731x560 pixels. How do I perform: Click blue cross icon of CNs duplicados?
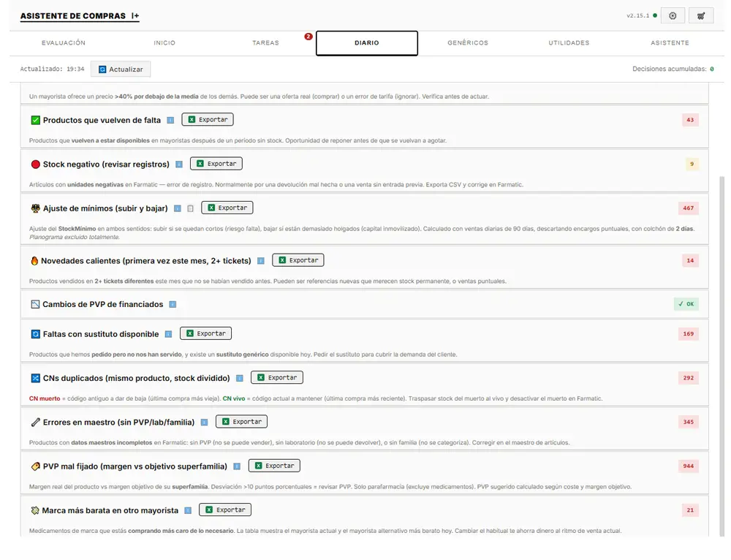click(35, 378)
